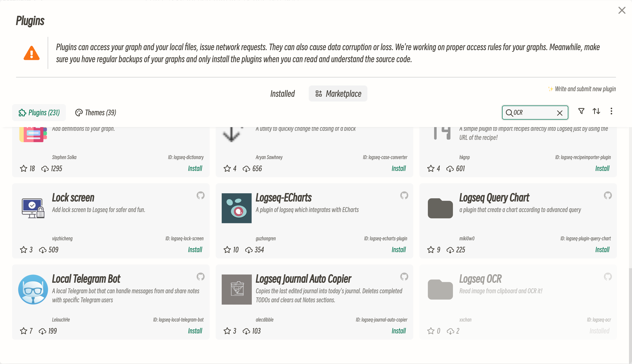Screen dimensions: 632x364
Task: Click the sort order arrows icon
Action: (x=596, y=111)
